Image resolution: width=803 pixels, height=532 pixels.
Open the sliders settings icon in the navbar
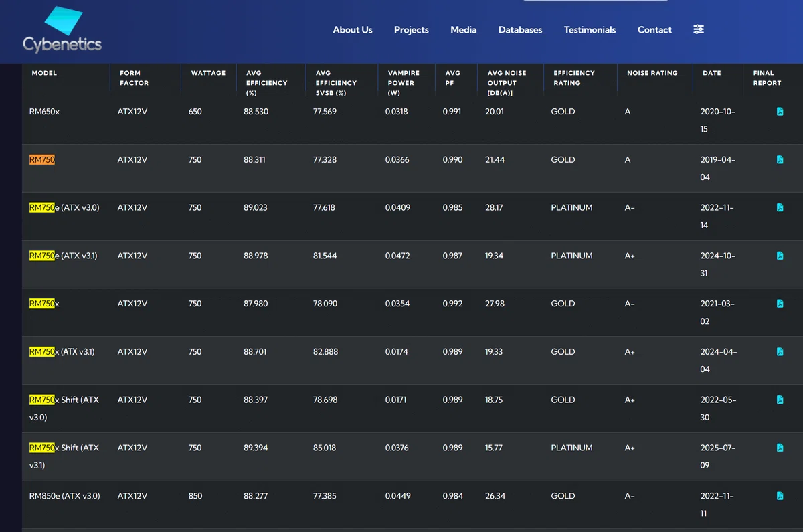pyautogui.click(x=699, y=29)
